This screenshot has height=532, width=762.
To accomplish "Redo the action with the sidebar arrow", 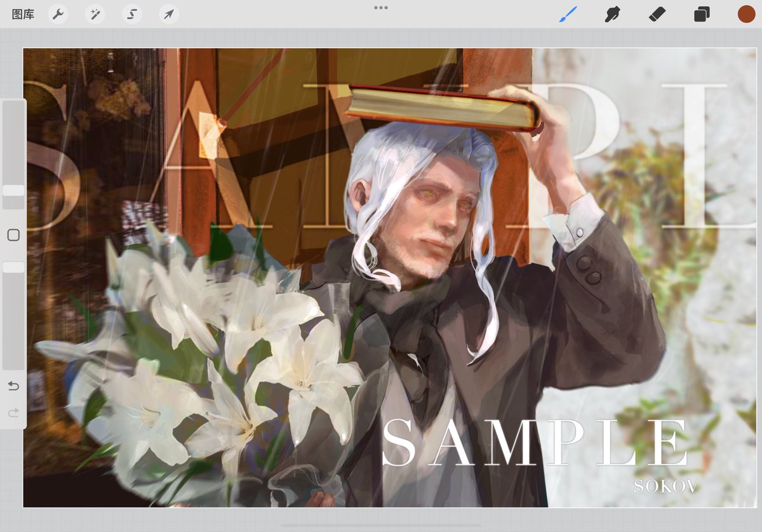I will coord(13,413).
